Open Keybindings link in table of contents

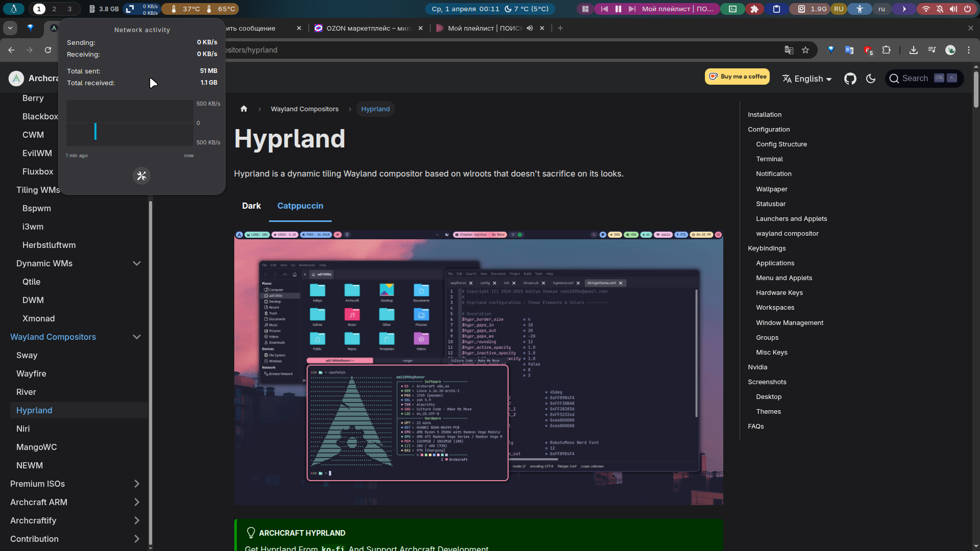coord(767,248)
